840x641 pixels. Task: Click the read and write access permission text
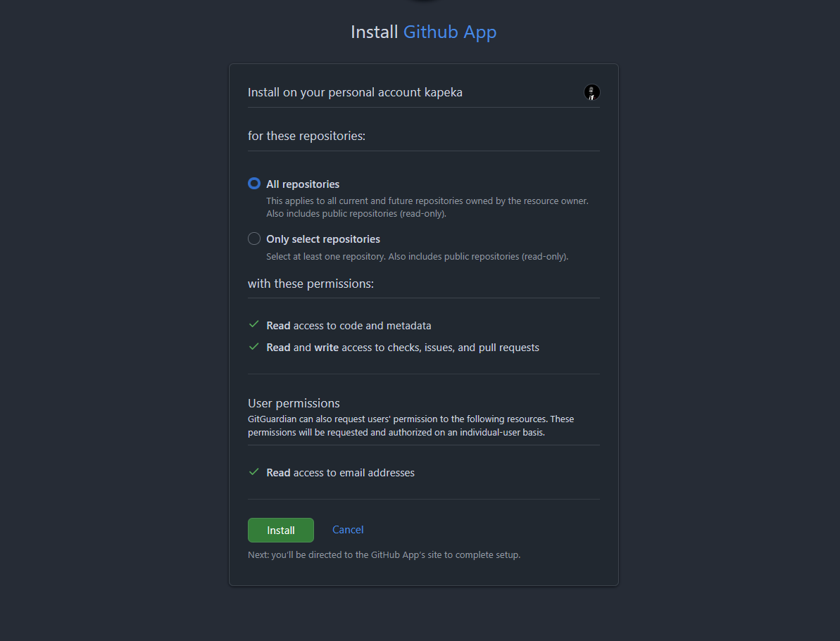403,348
